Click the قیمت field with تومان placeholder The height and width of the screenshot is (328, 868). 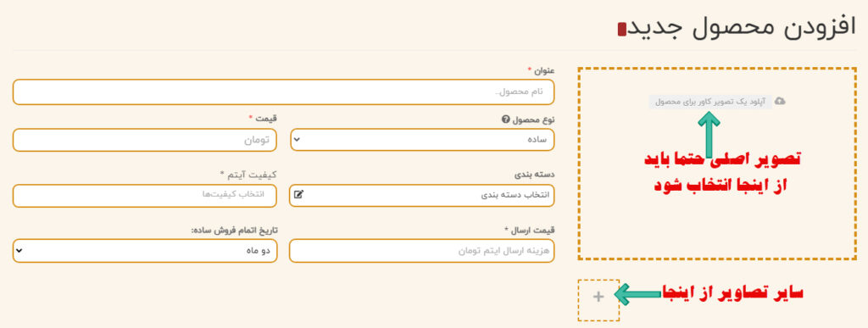[x=144, y=140]
